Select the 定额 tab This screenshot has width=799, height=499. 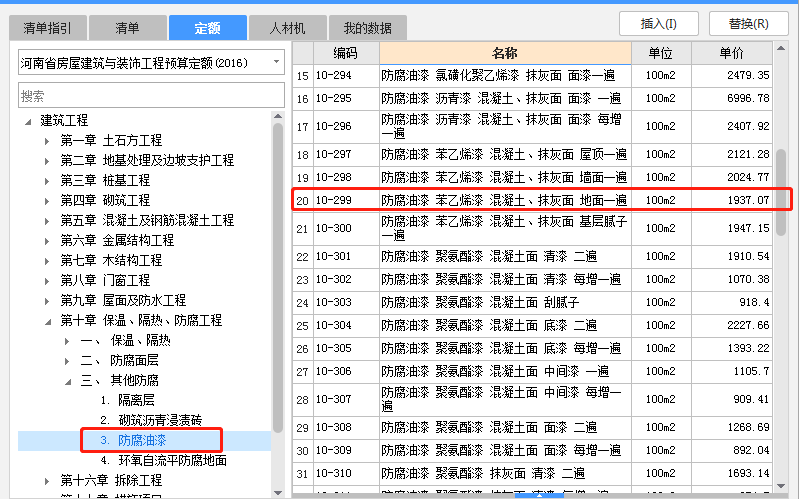coord(208,28)
